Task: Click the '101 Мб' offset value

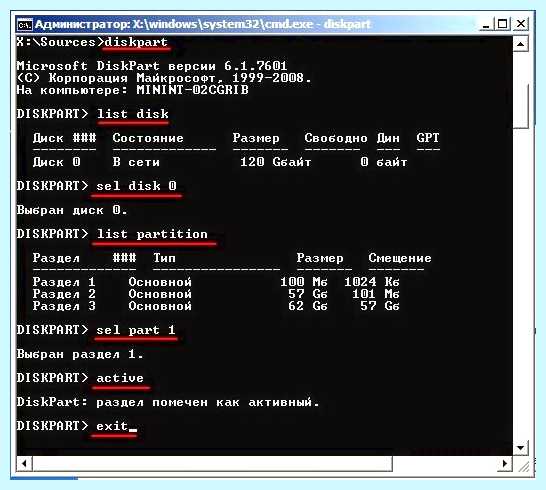Action: coord(376,294)
